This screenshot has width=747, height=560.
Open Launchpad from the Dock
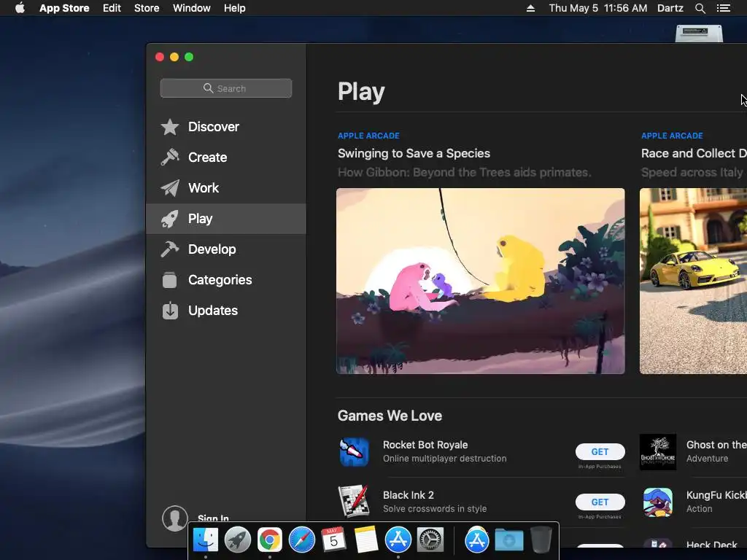tap(237, 540)
